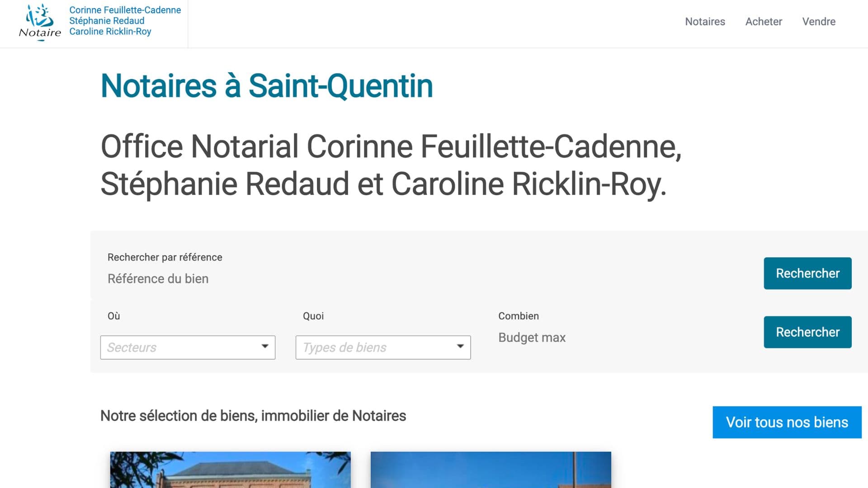868x488 pixels.
Task: Open the second property thumbnail with blue sky
Action: 491,470
